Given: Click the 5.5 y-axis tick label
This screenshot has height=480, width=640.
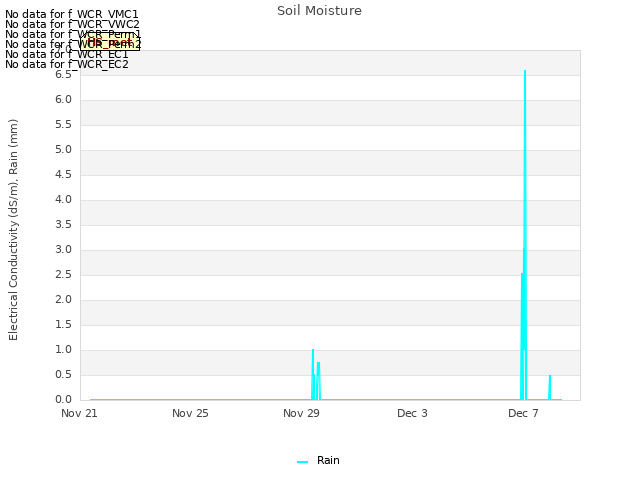Looking at the screenshot, I should [63, 124].
